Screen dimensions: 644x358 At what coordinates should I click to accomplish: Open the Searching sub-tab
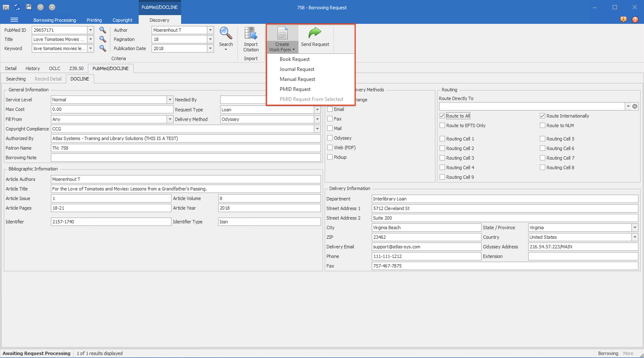click(x=16, y=79)
